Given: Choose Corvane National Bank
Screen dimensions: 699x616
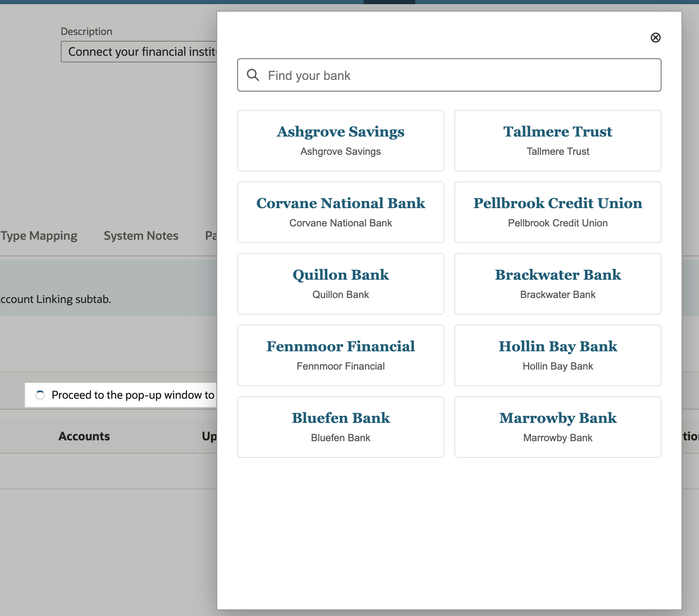Looking at the screenshot, I should pos(340,212).
